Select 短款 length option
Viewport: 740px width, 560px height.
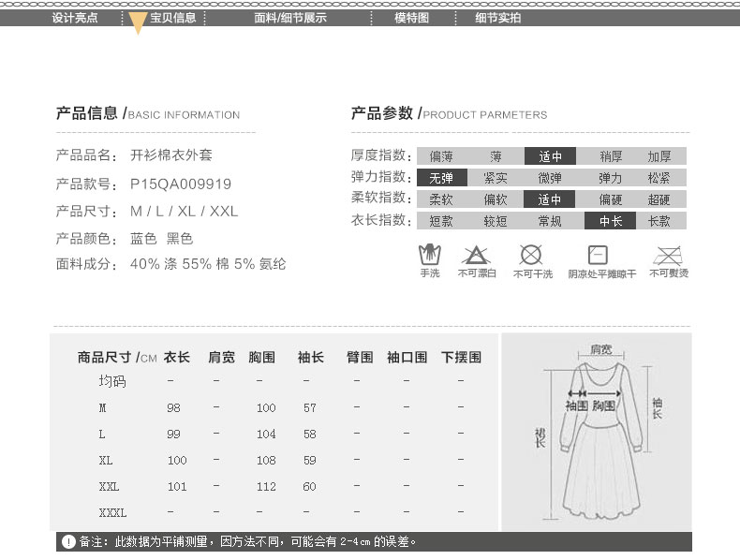pyautogui.click(x=441, y=221)
